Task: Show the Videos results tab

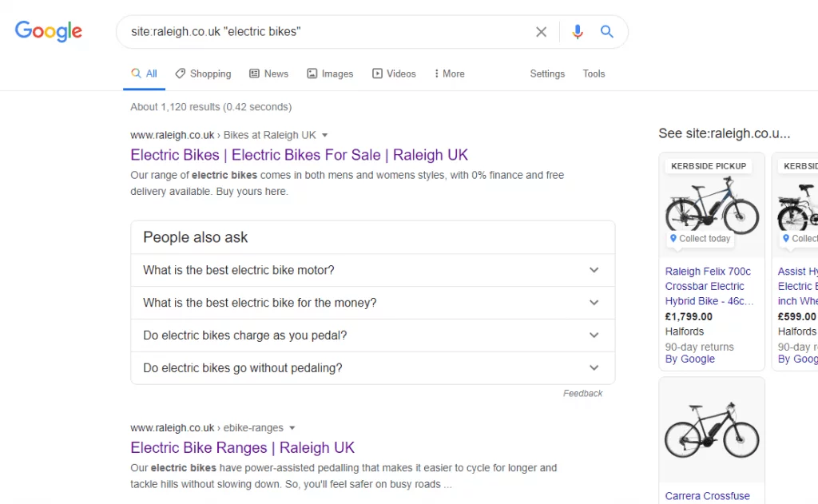Action: click(394, 73)
